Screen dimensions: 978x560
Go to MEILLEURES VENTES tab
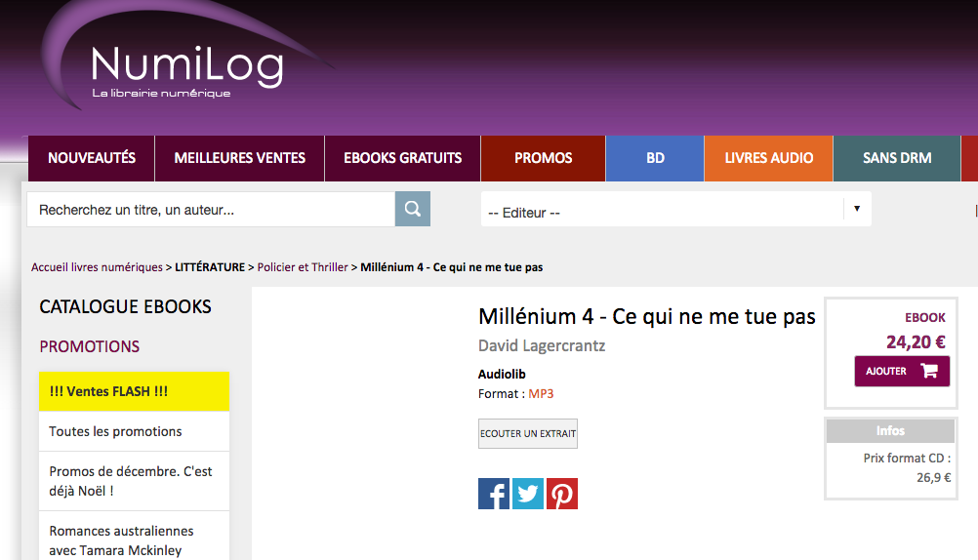[x=239, y=158]
